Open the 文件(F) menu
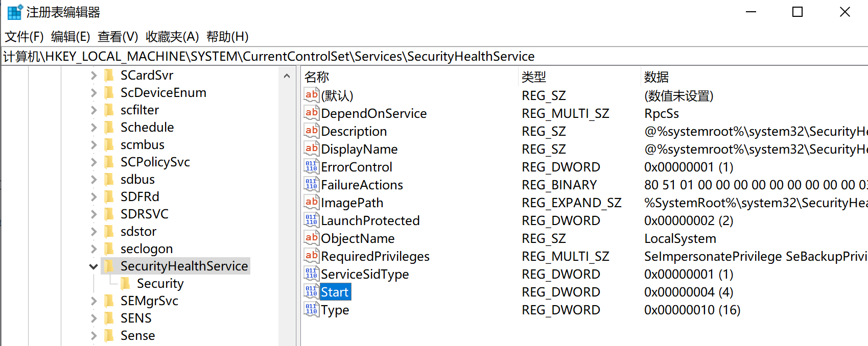868x346 pixels. (24, 37)
